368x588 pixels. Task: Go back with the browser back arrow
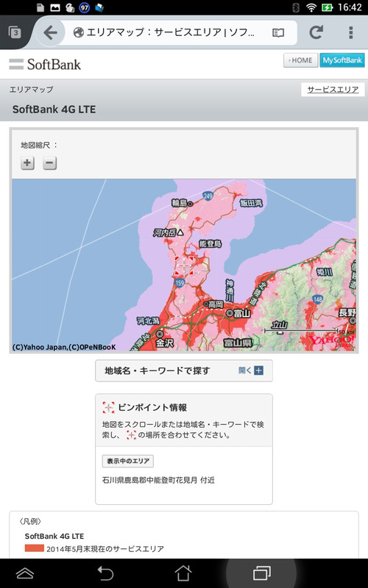tap(50, 32)
